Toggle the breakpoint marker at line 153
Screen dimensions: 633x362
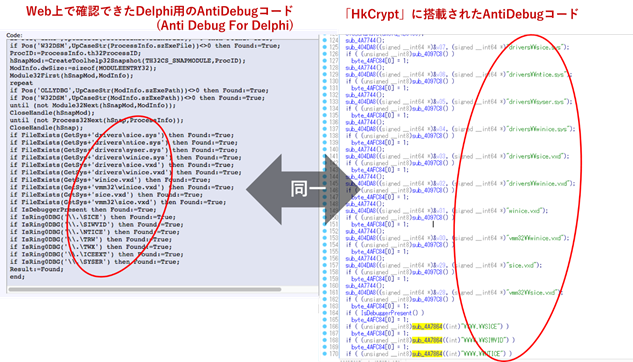coord(325,238)
